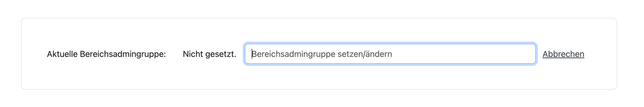Activate the blue-outlined group input box
644x107 pixels.
(x=390, y=54)
